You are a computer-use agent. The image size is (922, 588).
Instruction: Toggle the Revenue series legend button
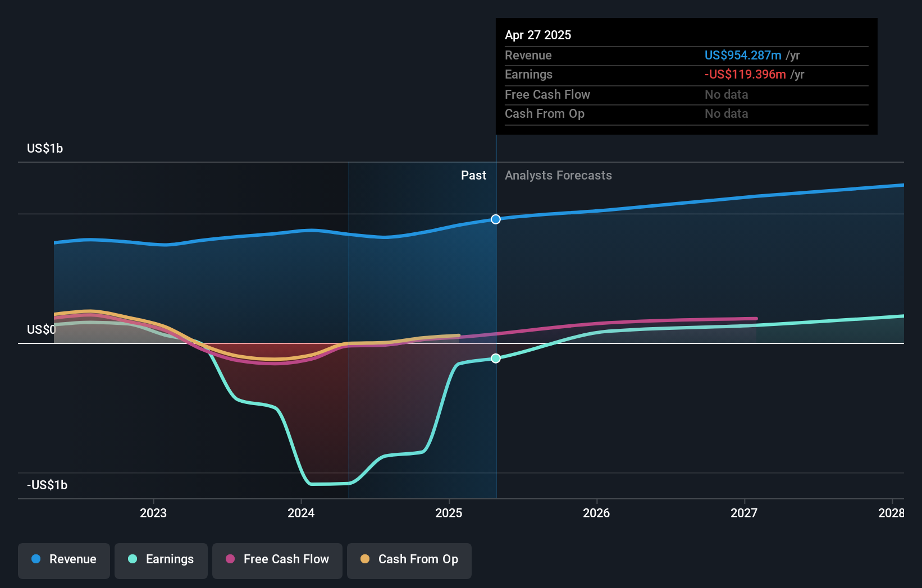tap(64, 561)
